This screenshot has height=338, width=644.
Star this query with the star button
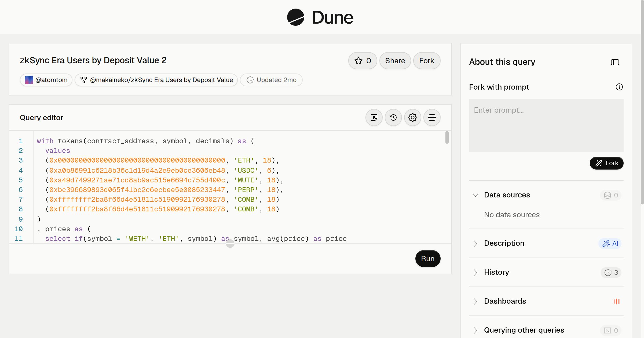363,61
